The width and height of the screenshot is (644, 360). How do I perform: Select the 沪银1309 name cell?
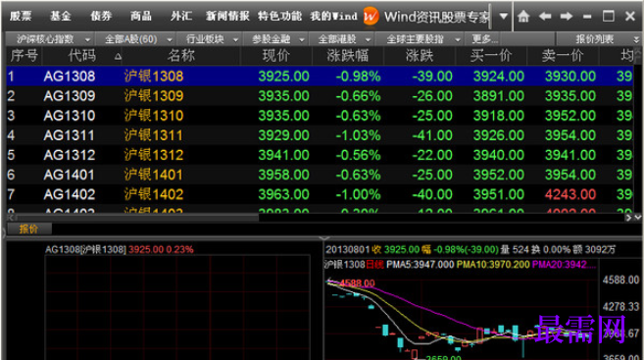[154, 96]
